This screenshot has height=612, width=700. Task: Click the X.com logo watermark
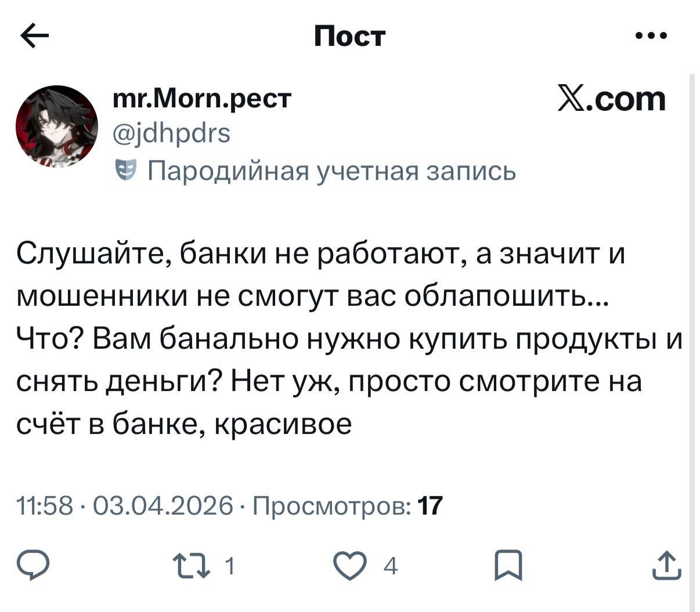coord(611,99)
